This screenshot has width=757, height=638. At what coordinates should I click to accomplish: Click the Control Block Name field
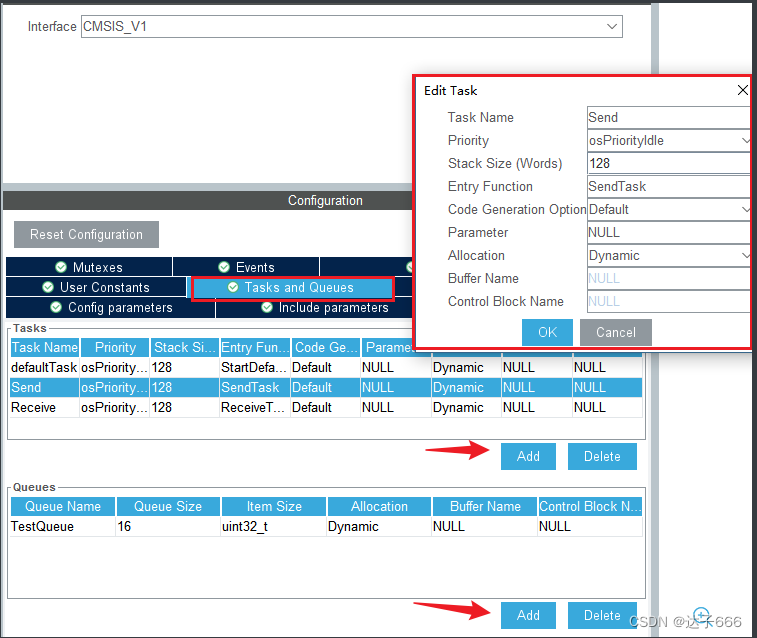(x=668, y=302)
